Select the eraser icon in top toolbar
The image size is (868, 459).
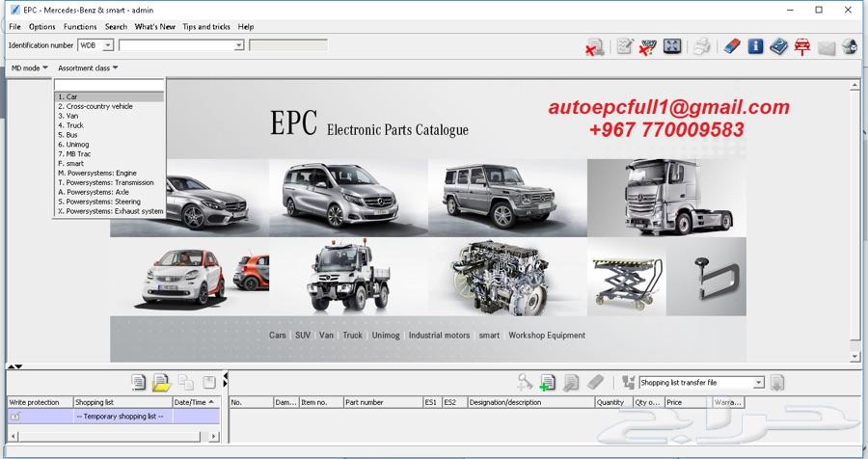tap(731, 46)
